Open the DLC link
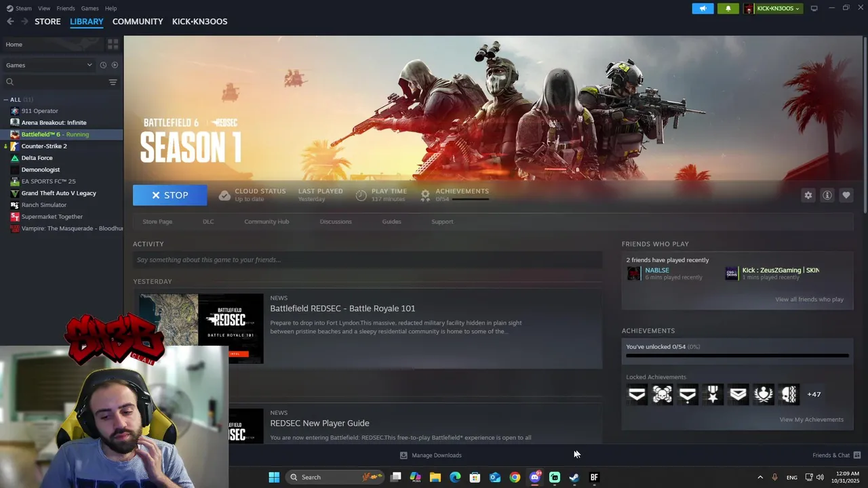This screenshot has height=488, width=868. (x=208, y=222)
